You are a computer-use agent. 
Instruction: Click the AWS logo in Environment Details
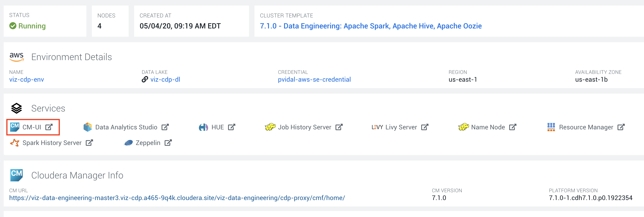17,57
